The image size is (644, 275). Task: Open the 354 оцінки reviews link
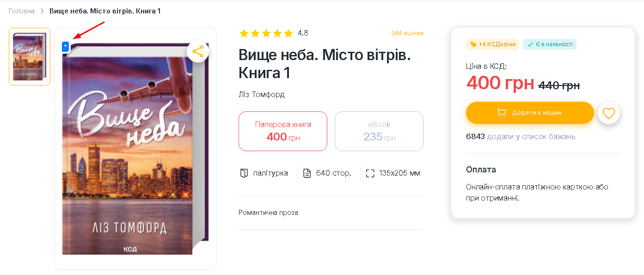coord(407,33)
